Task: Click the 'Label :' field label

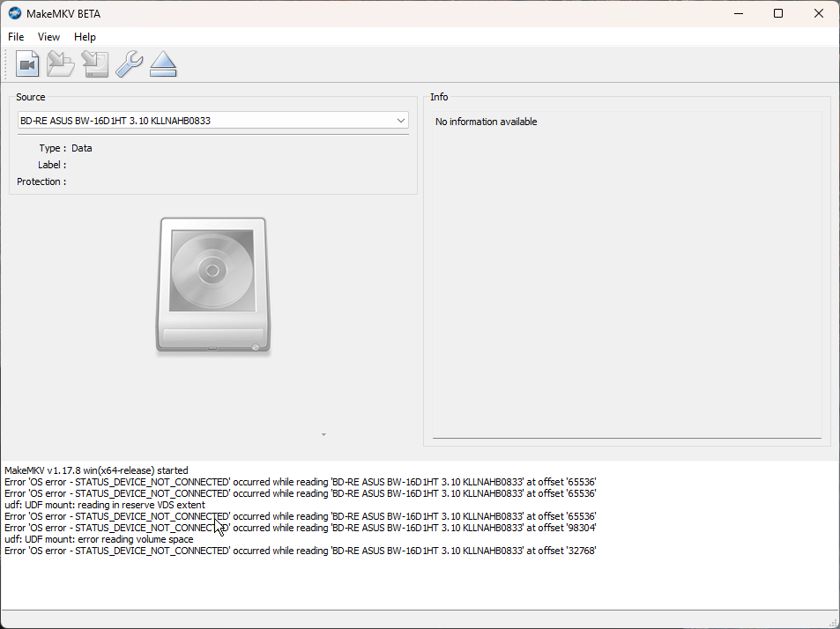Action: 52,165
